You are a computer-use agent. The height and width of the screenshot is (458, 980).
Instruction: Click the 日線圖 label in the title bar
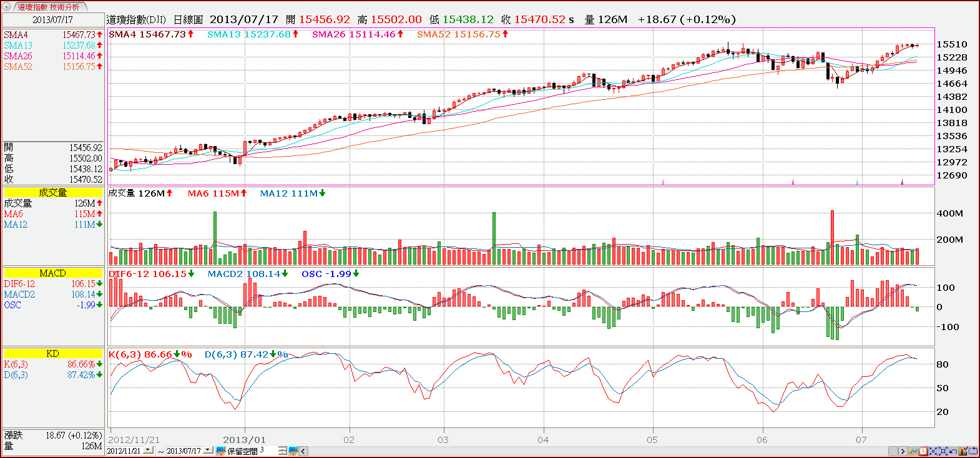coord(188,20)
